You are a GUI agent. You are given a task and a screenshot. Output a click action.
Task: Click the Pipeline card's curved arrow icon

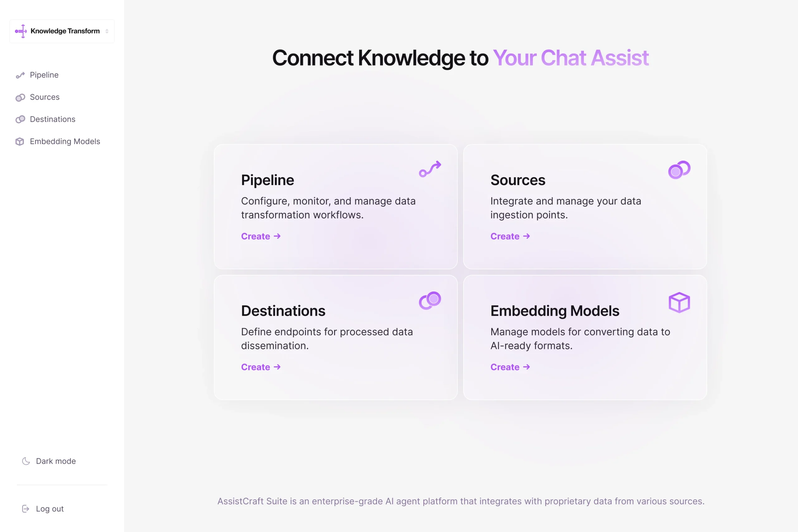click(430, 169)
